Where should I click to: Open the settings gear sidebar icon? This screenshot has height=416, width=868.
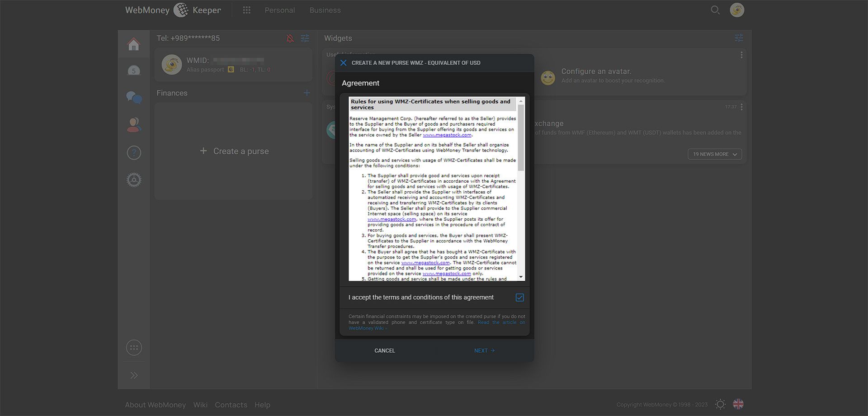tap(134, 180)
